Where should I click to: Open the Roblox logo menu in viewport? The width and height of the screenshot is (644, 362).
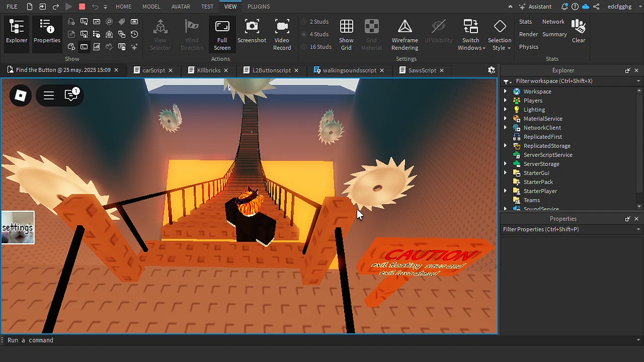(x=21, y=96)
